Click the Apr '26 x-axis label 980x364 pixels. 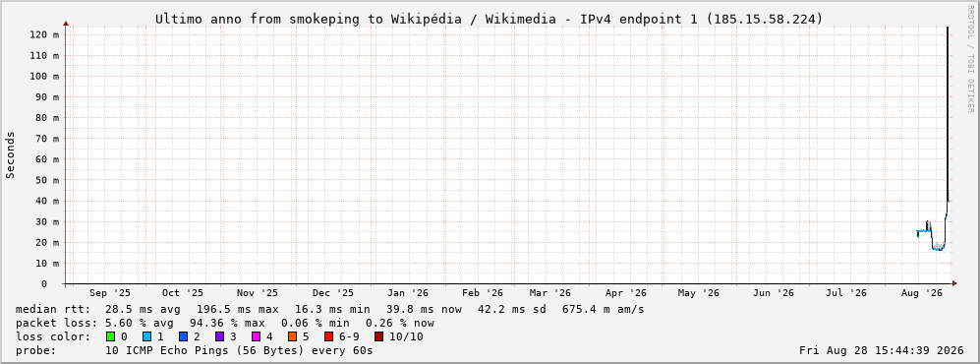[625, 293]
